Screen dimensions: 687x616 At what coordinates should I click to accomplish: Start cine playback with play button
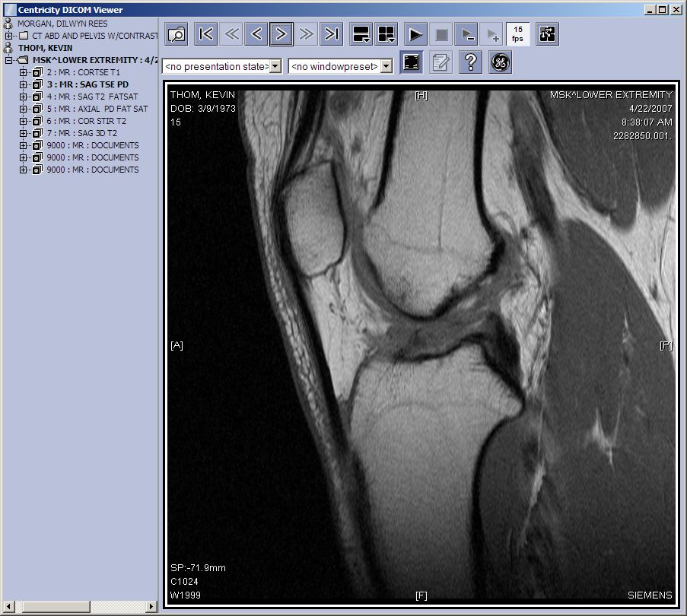point(415,33)
